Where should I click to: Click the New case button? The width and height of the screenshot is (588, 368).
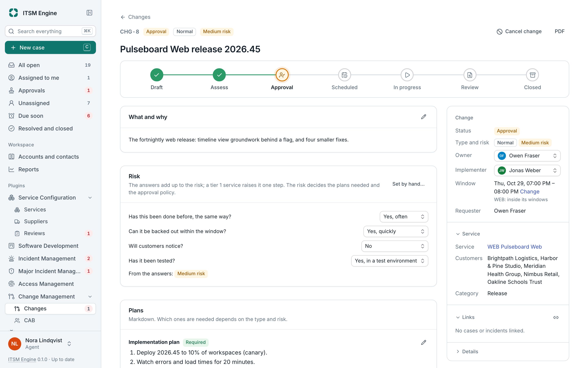[50, 47]
